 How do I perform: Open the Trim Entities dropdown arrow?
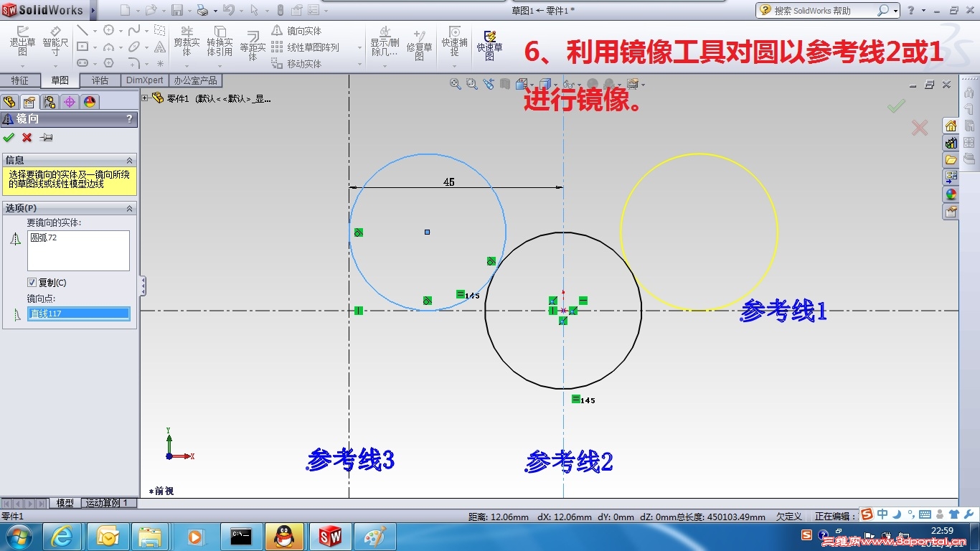(187, 67)
